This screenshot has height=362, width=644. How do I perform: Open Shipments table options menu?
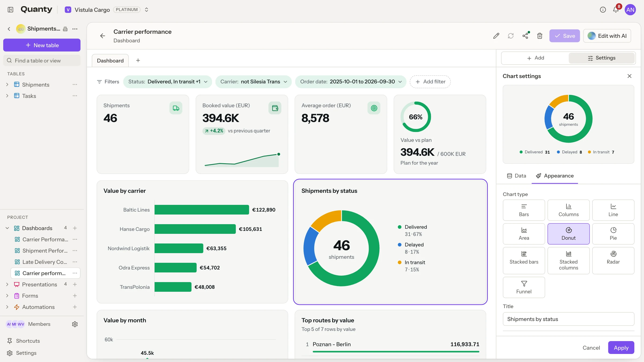(x=75, y=84)
